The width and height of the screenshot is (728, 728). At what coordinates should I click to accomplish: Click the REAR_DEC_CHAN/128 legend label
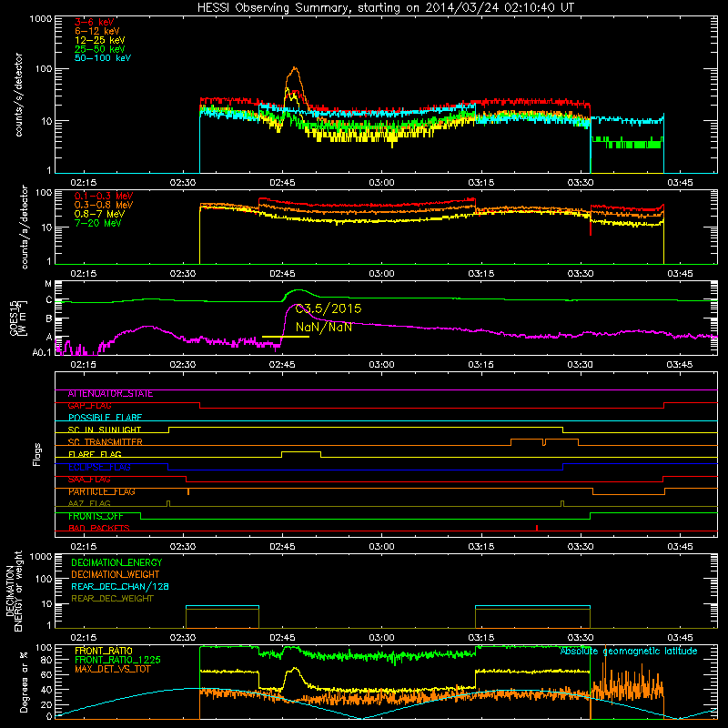[x=120, y=587]
